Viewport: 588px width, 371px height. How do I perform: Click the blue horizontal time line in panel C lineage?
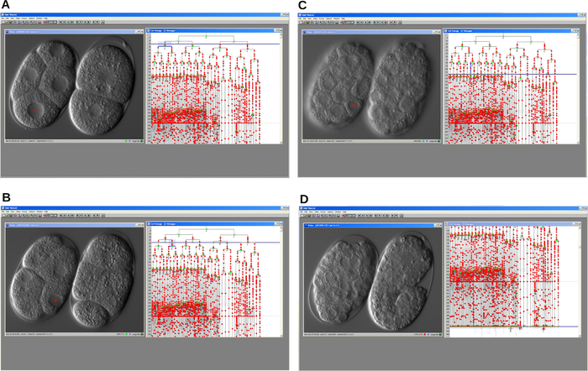[x=512, y=74]
